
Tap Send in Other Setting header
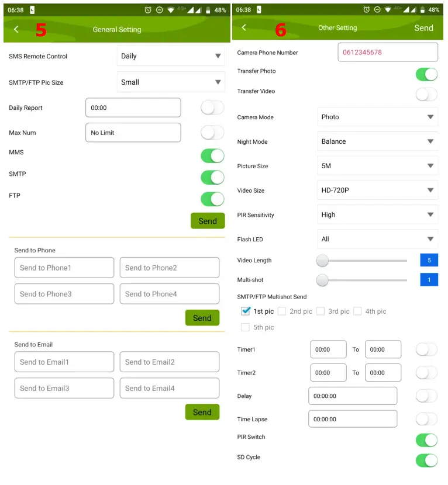pos(423,28)
